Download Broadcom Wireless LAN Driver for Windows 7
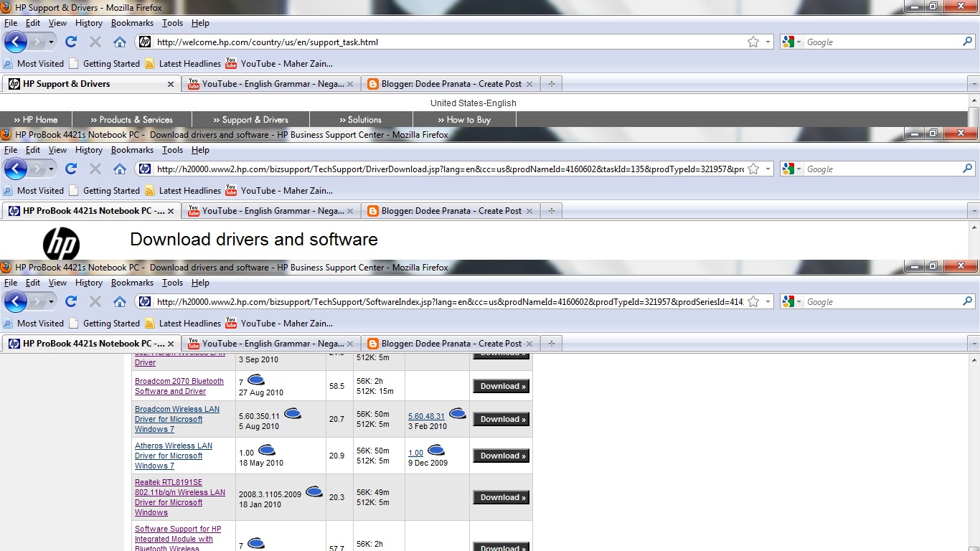Viewport: 980px width, 551px height. click(501, 419)
